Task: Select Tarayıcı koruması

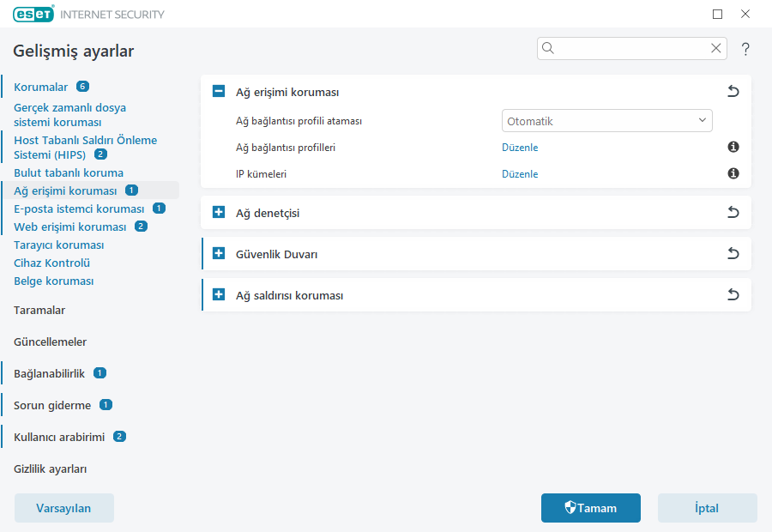Action: pyautogui.click(x=58, y=245)
